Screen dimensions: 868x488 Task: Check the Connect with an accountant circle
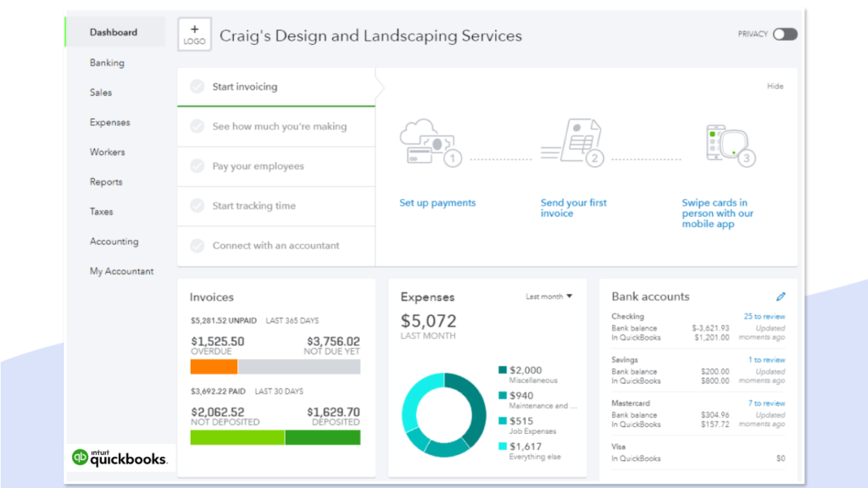coord(197,246)
